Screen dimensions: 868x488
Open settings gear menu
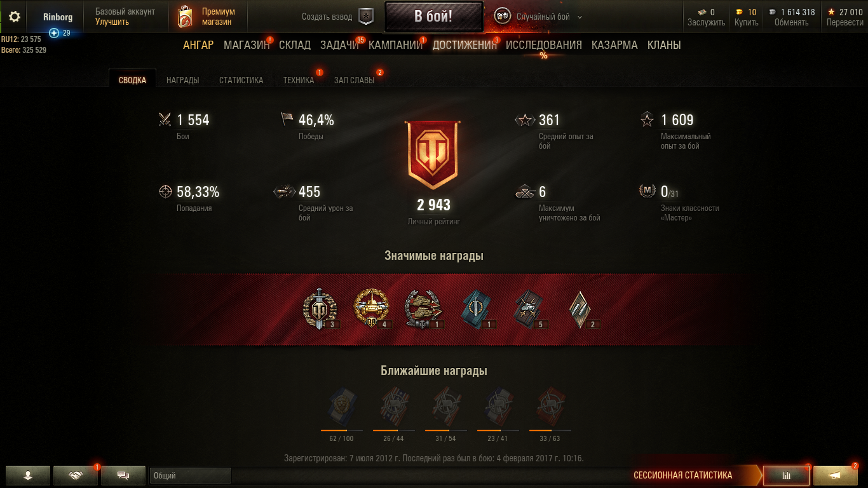[x=14, y=17]
